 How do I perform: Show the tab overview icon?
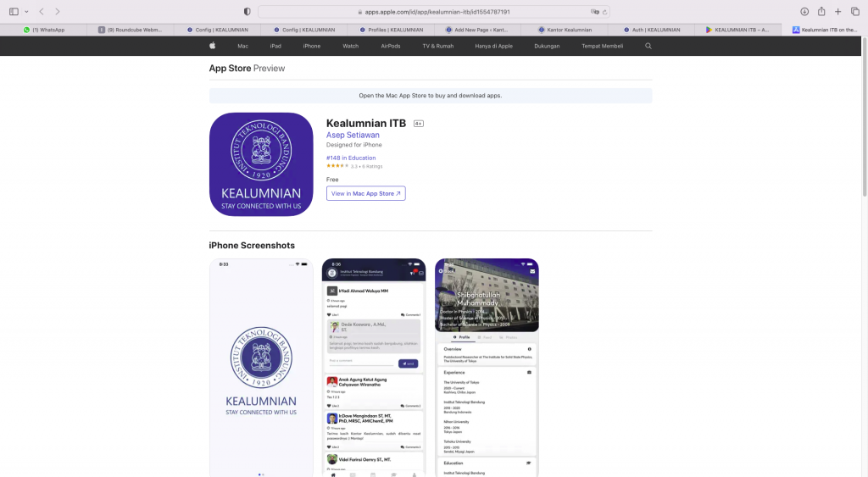(854, 12)
